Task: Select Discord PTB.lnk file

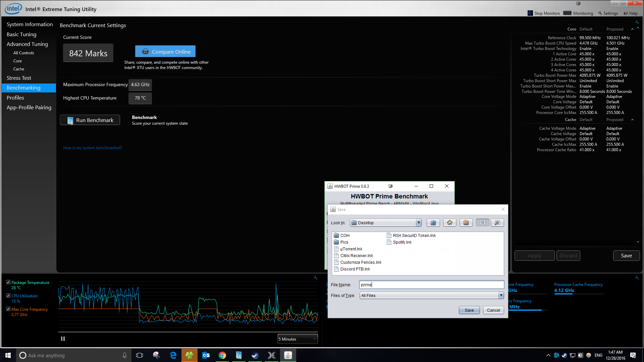Action: [352, 269]
